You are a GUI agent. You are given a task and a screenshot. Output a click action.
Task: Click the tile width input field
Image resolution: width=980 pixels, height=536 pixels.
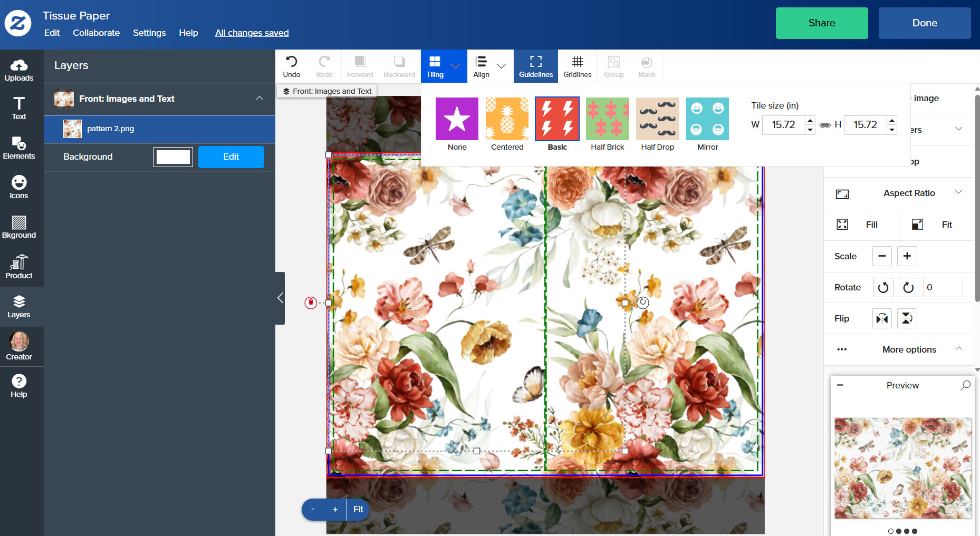coord(784,125)
